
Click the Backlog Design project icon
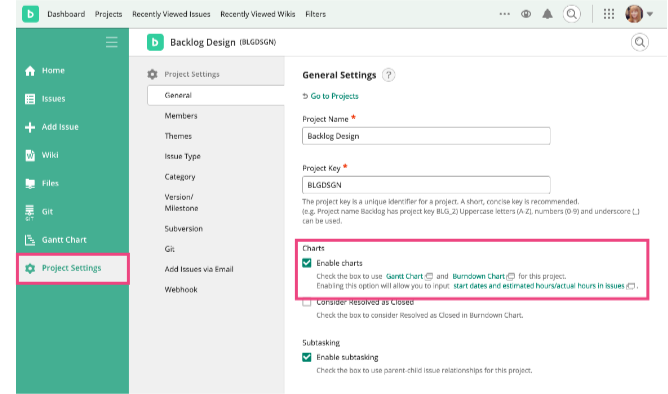click(155, 42)
